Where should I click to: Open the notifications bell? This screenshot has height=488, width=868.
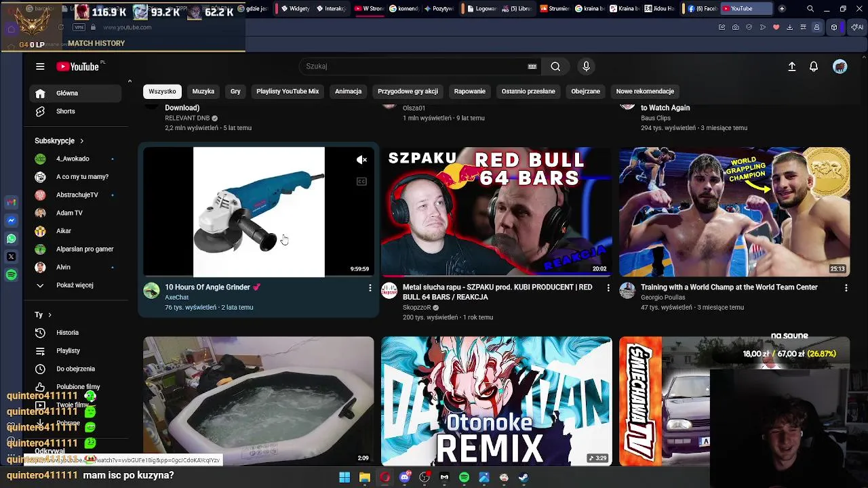click(814, 66)
